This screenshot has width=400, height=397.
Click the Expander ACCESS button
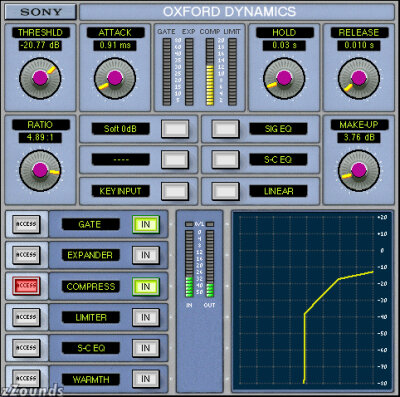26,255
